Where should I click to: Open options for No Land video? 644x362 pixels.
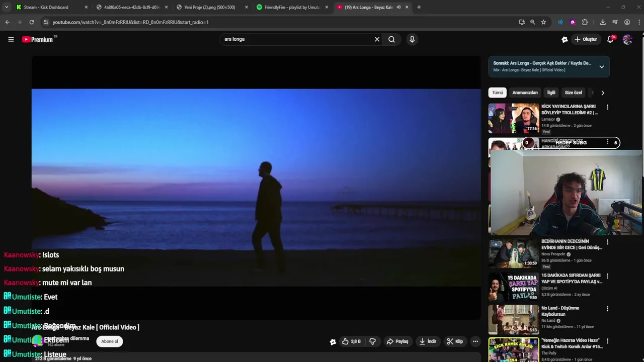(607, 309)
